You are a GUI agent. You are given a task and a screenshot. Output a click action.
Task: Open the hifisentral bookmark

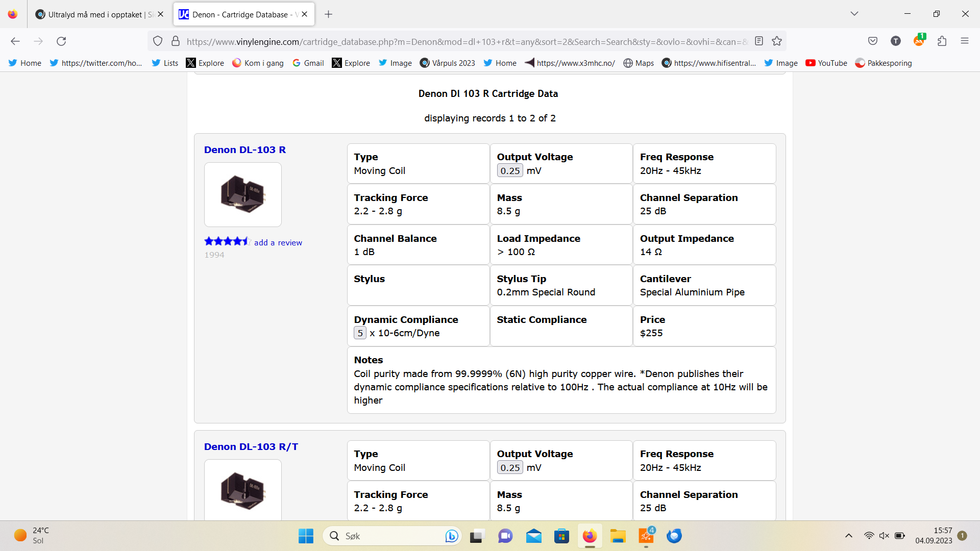tap(709, 63)
